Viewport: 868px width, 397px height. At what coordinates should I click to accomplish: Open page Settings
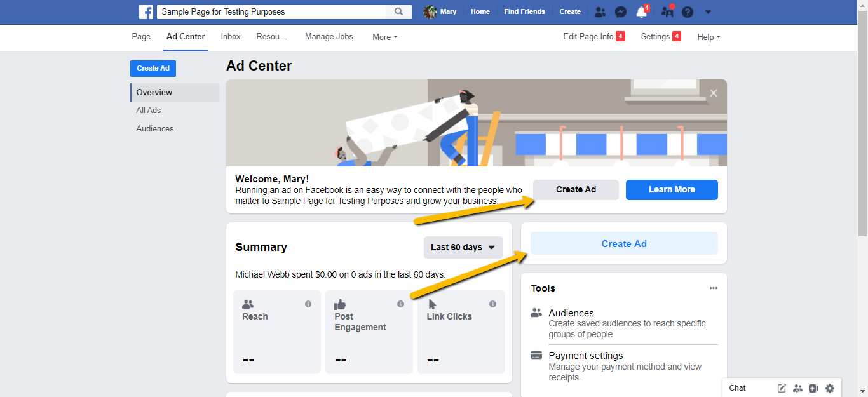coord(661,37)
